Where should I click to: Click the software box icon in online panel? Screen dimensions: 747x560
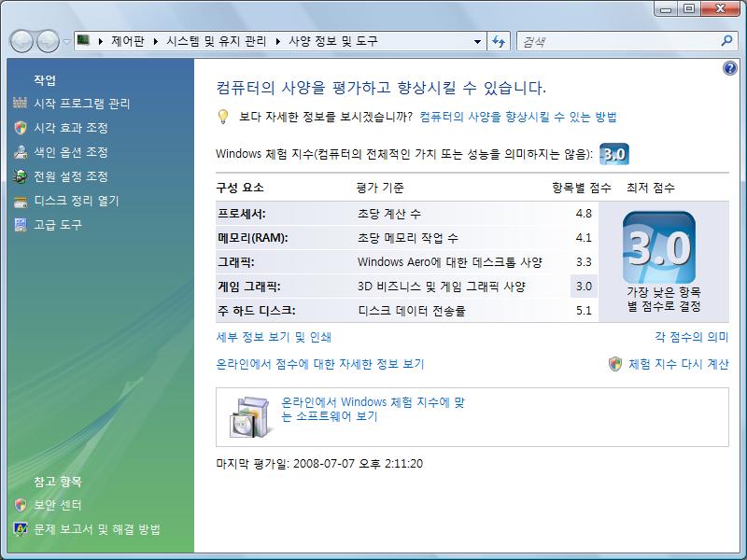coord(250,417)
